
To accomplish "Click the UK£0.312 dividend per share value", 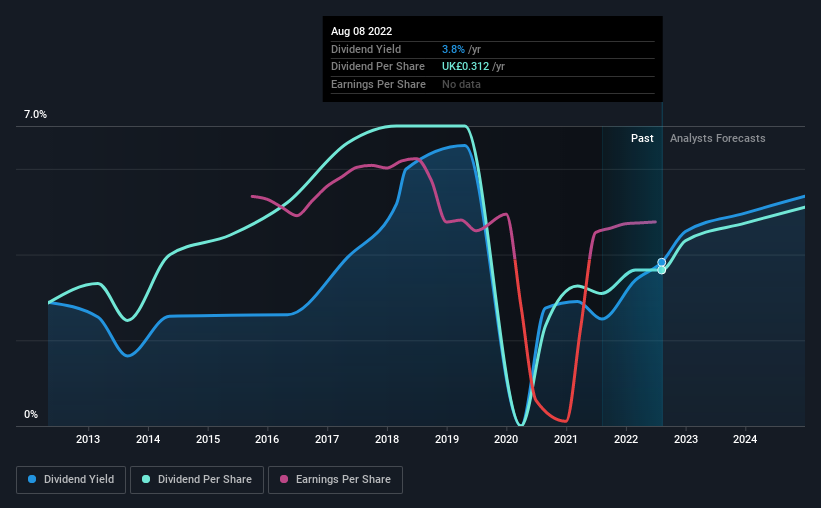I will [x=465, y=67].
